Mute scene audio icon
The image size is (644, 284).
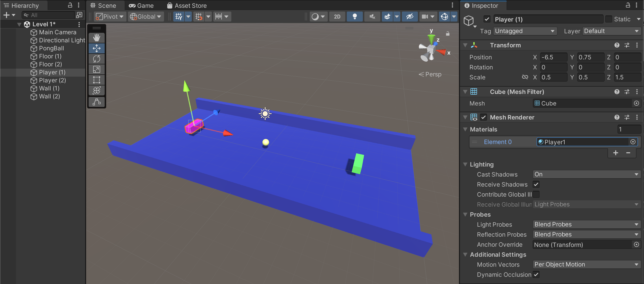(x=372, y=17)
